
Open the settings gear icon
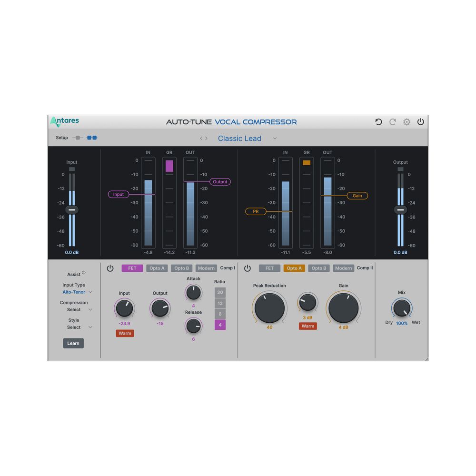click(407, 122)
